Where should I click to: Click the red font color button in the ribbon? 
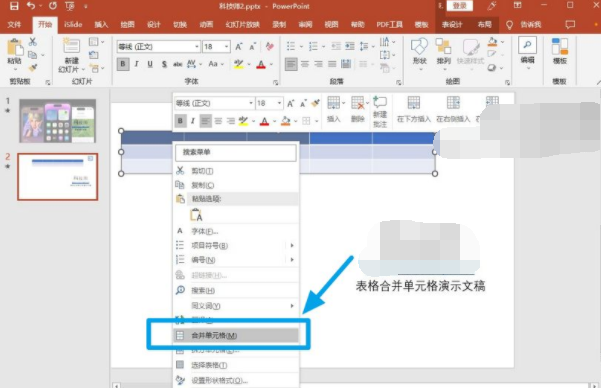[x=261, y=64]
